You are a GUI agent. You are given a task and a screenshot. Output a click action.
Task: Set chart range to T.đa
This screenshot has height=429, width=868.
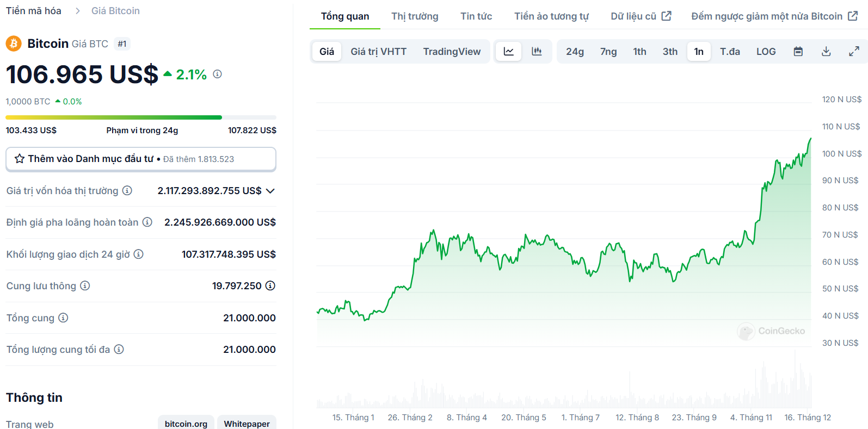(730, 52)
